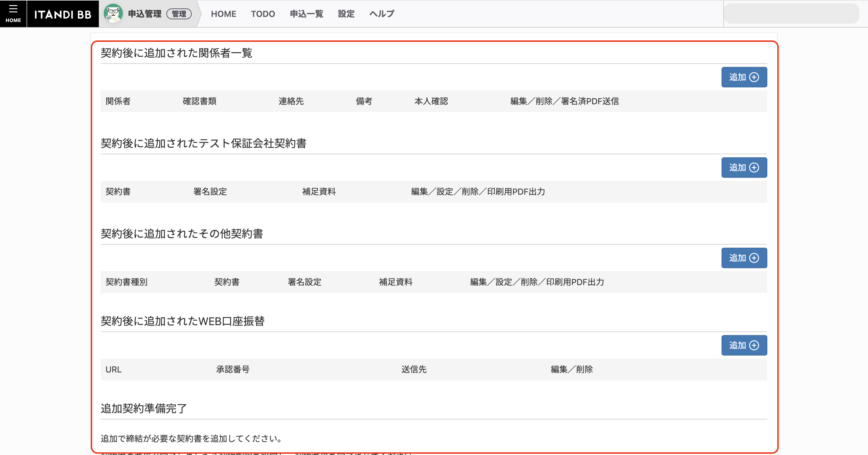Click the 関係者 column header
The height and width of the screenshot is (455, 868).
[x=118, y=101]
